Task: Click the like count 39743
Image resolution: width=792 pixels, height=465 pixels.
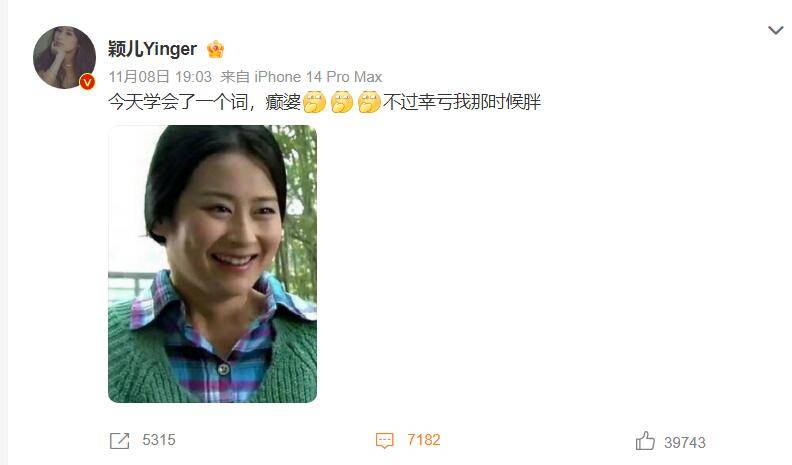Action: tap(684, 442)
